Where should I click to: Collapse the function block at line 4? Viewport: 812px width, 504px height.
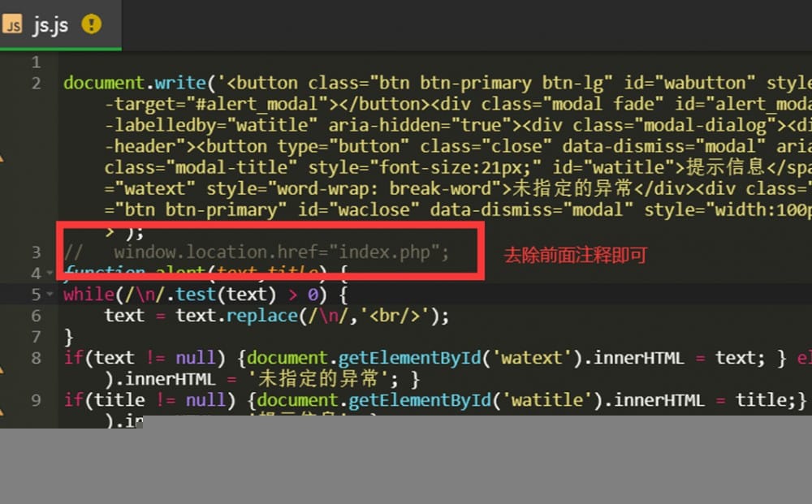pyautogui.click(x=50, y=273)
